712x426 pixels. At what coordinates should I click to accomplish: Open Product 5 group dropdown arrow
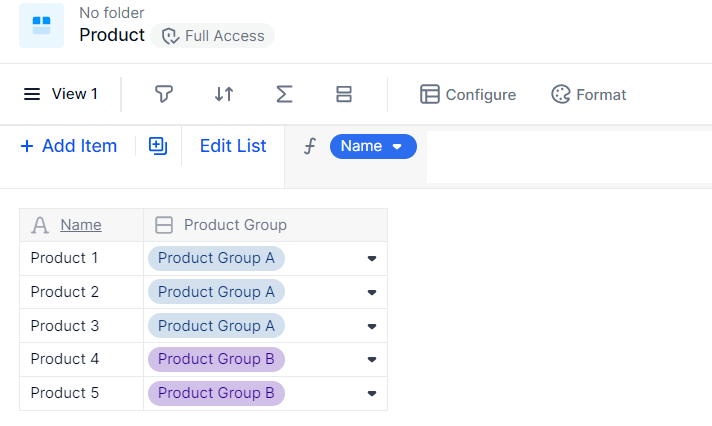pos(372,393)
